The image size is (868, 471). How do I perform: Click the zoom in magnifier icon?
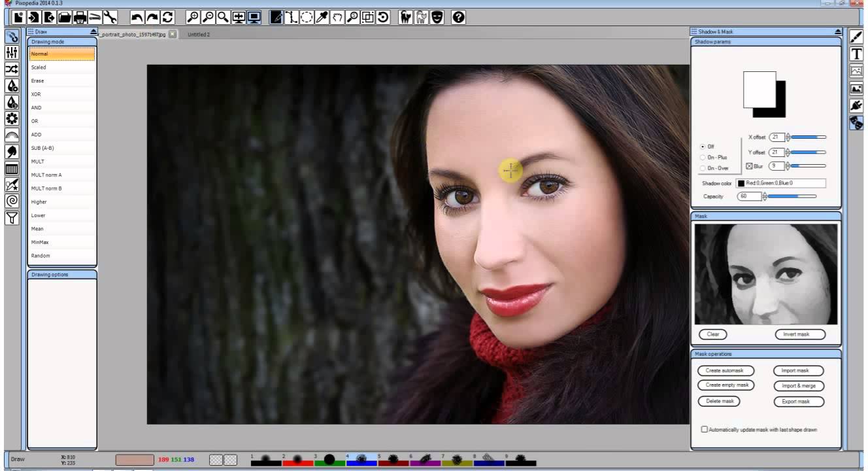click(193, 18)
